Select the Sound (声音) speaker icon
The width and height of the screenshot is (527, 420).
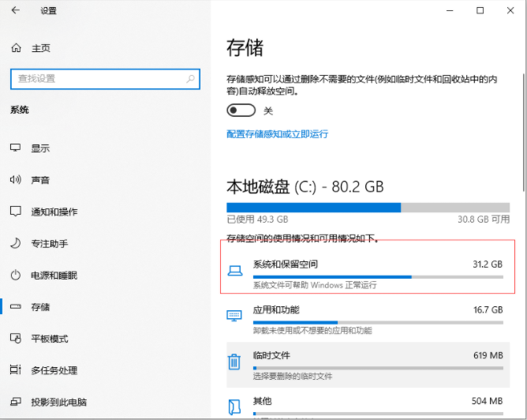point(15,180)
